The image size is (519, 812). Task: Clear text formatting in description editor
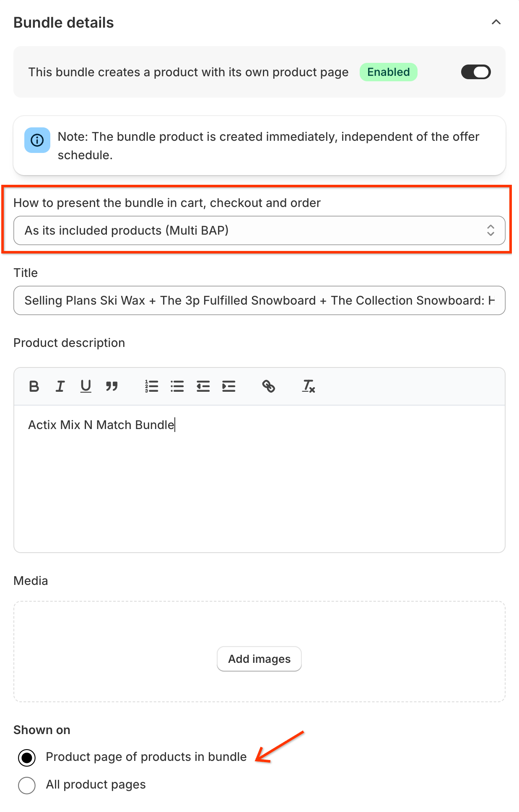point(309,386)
